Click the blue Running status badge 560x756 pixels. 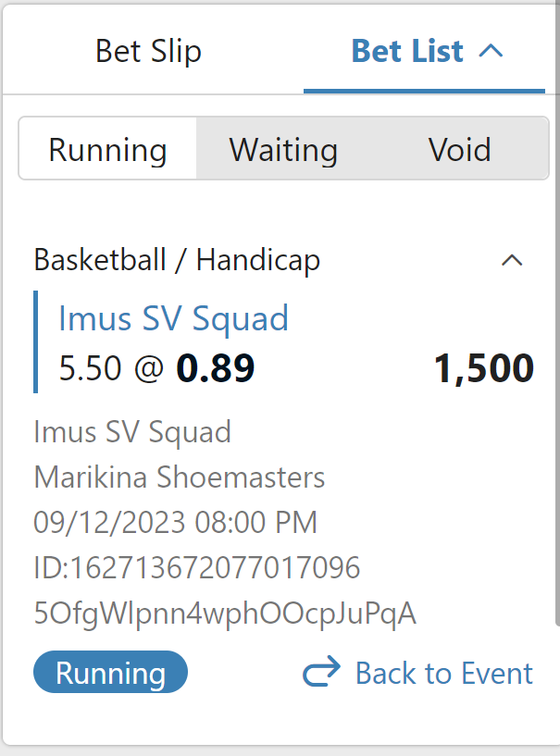coord(110,673)
